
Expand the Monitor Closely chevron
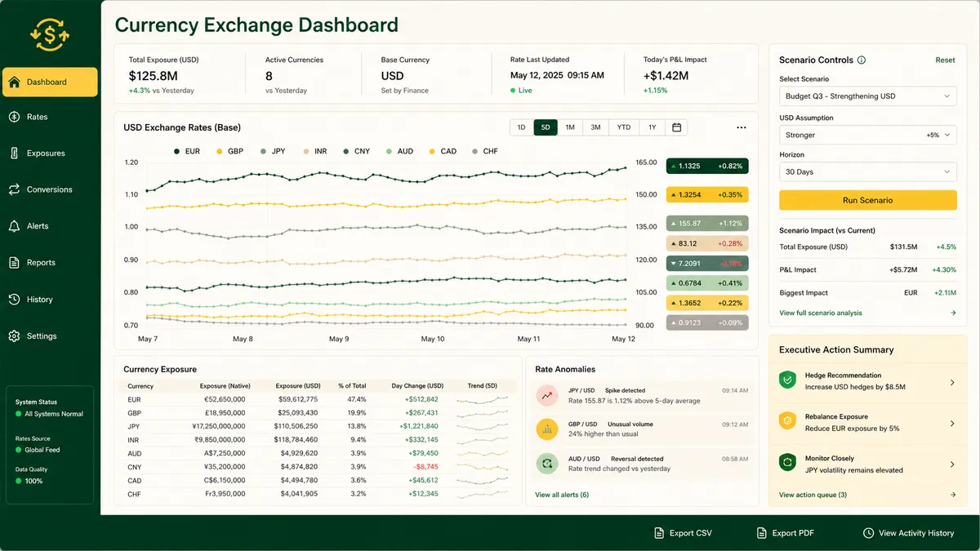[x=952, y=464]
